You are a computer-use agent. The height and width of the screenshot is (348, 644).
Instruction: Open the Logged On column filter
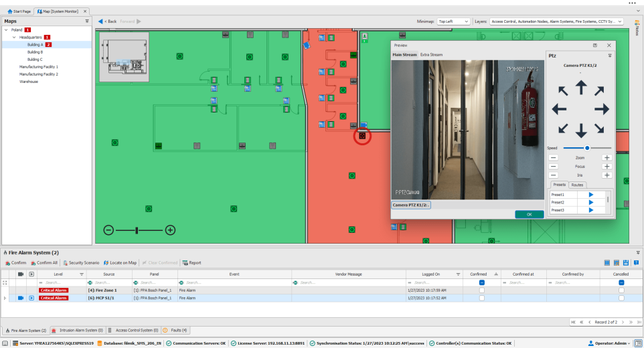point(458,274)
